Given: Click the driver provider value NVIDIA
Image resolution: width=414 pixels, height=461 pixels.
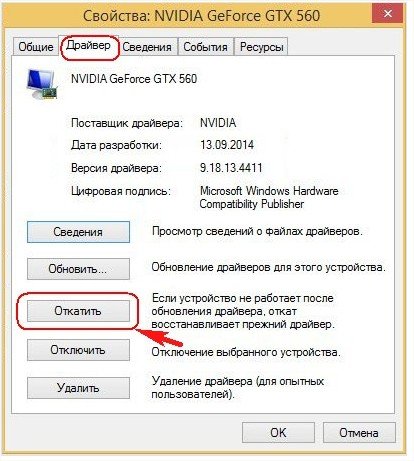Looking at the screenshot, I should (x=218, y=123).
